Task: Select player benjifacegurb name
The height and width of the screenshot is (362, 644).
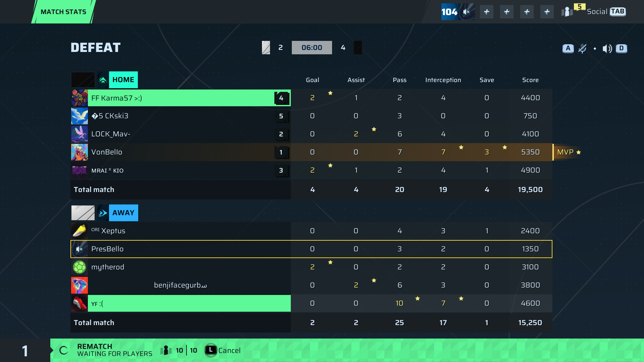Action: (x=180, y=285)
